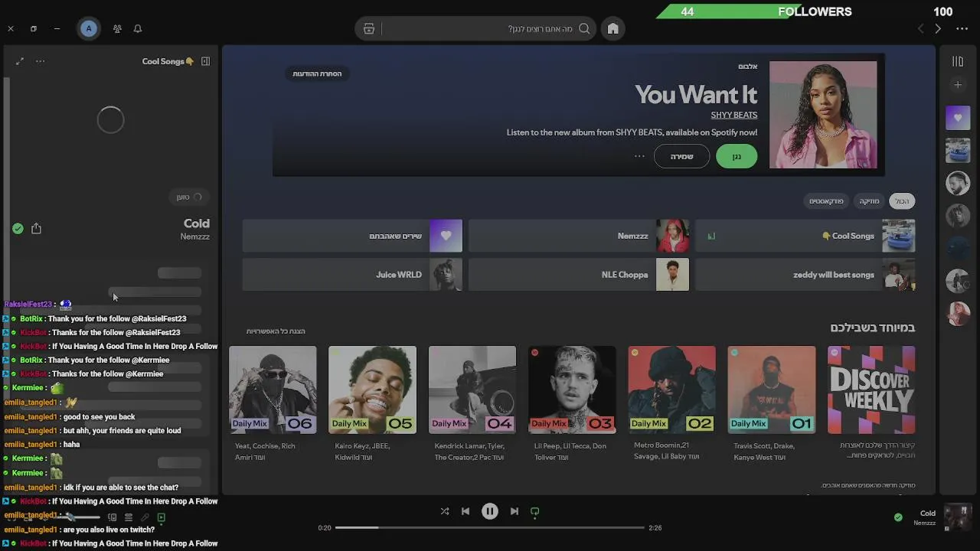Open the NLE Choppa tile
980x551 pixels.
pyautogui.click(x=579, y=275)
